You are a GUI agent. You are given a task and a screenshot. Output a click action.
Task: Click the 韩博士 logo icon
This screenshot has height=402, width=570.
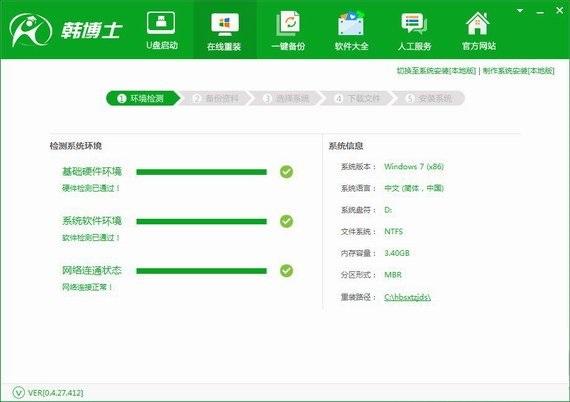click(31, 30)
